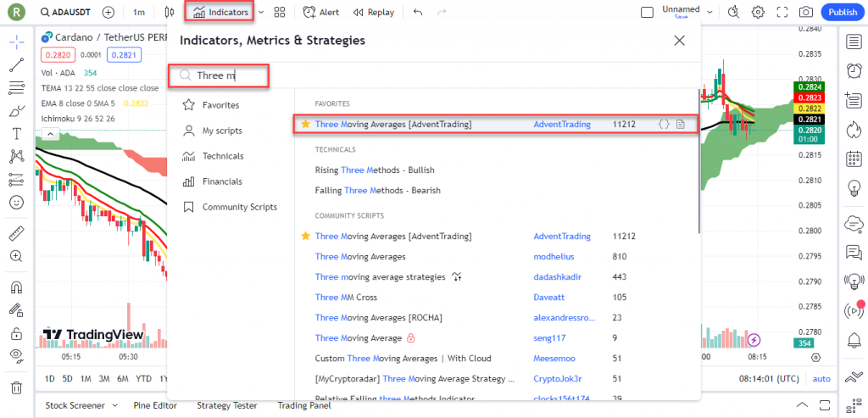Open the forecasting and measurement tools
Image resolution: width=868 pixels, height=418 pixels.
coord(17,180)
